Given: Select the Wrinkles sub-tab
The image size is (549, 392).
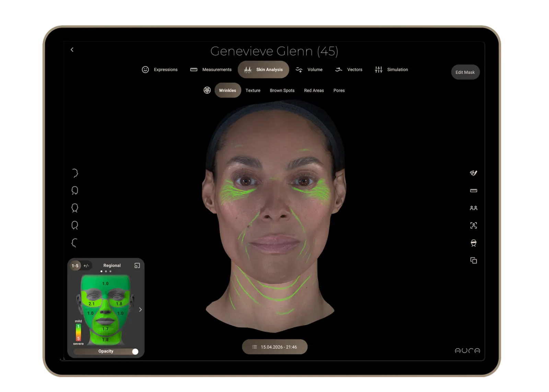Looking at the screenshot, I should coord(227,90).
